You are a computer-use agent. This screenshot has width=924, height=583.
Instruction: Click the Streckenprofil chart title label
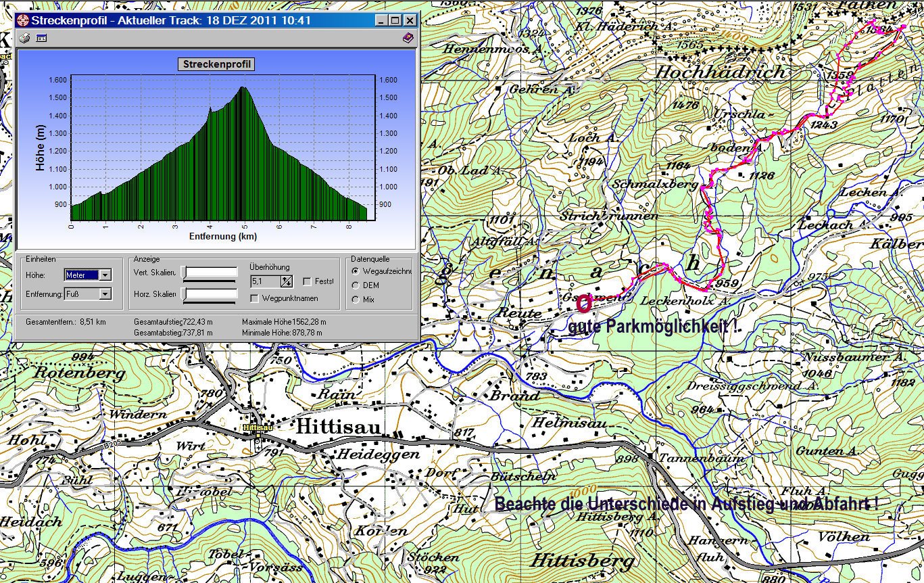tap(216, 64)
